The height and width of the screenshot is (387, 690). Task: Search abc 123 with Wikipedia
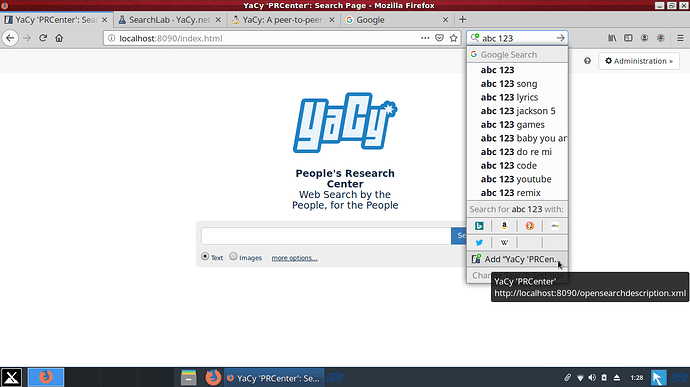(x=504, y=242)
